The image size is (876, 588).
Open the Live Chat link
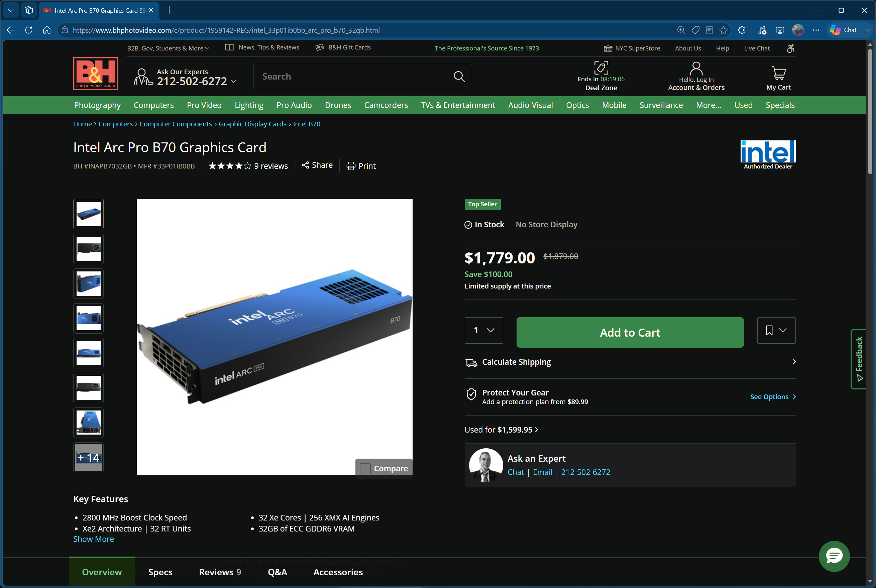point(757,48)
